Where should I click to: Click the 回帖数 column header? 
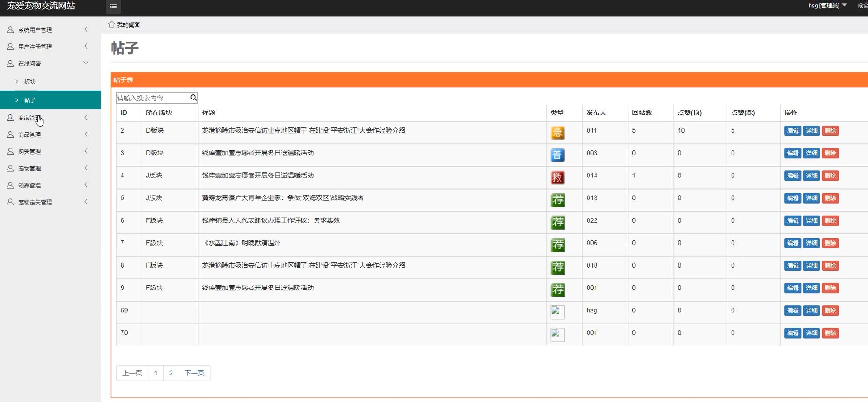tap(642, 113)
